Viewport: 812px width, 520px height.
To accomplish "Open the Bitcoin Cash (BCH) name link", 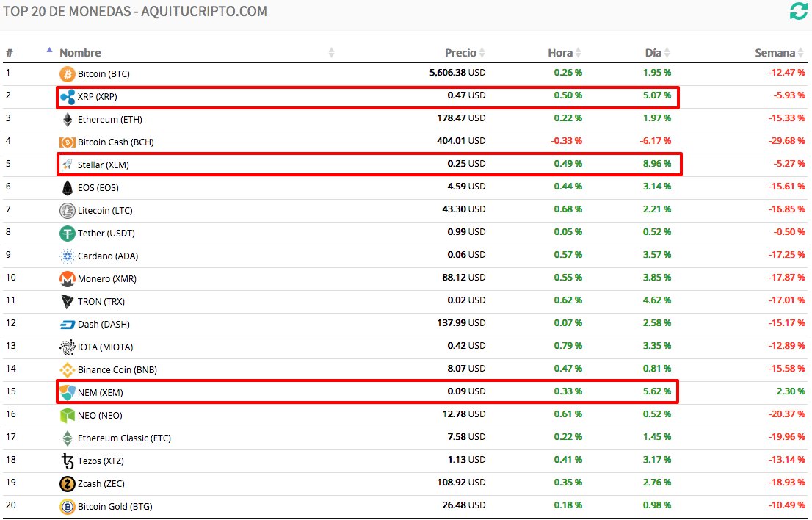I will (116, 142).
